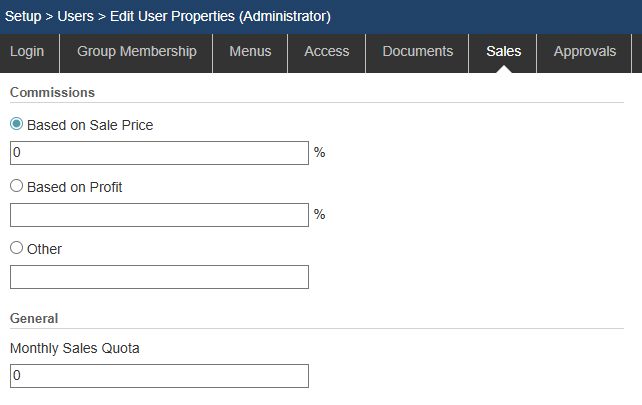
Task: Click the Edit User Properties breadcrumb title
Action: click(220, 16)
